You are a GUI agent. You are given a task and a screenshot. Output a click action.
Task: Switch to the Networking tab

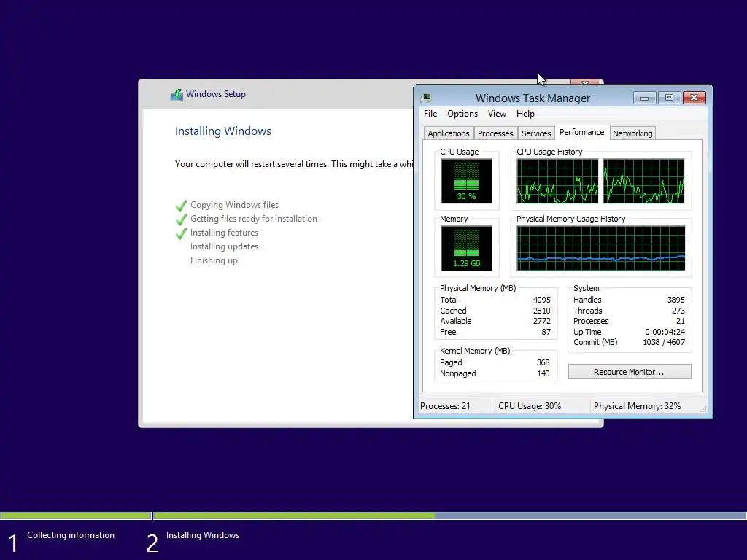(632, 133)
